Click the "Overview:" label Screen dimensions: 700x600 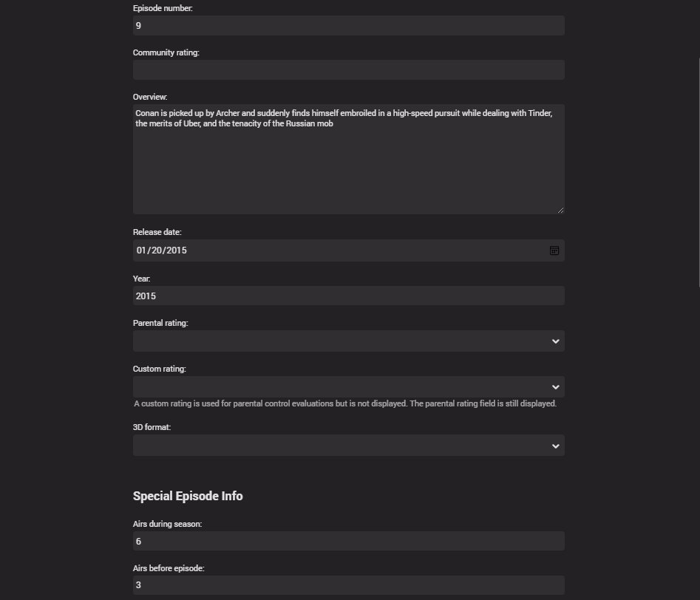click(150, 97)
